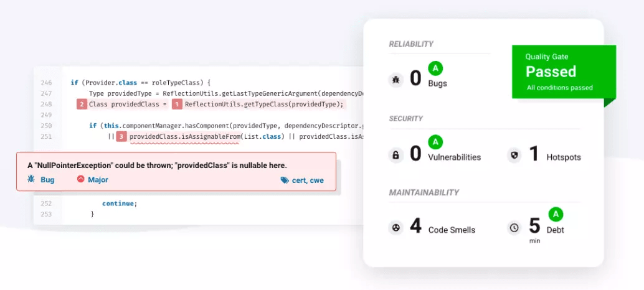Screen dimensions: 644x290
Task: Click line number 250 in the gutter
Action: coord(46,126)
